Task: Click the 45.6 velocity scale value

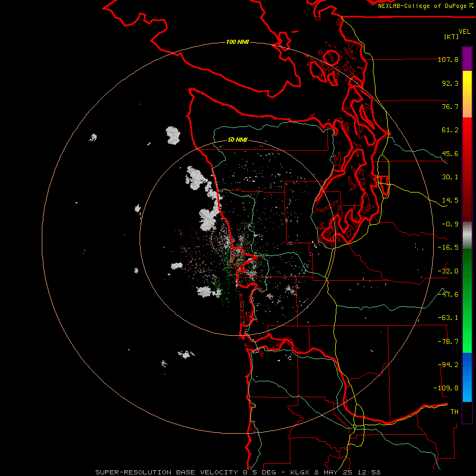Action: [x=450, y=153]
